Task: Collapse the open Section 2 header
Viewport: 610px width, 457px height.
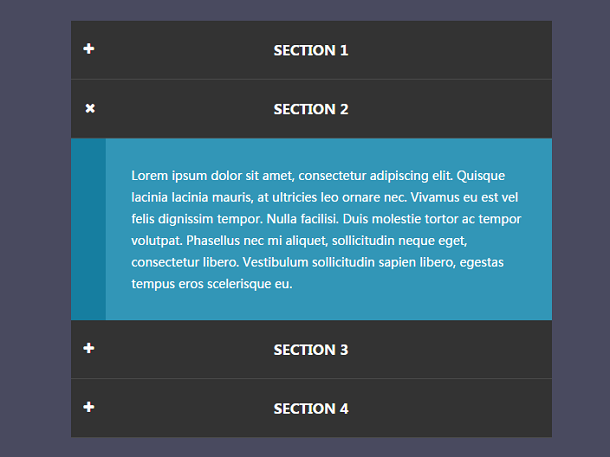Action: (x=311, y=109)
